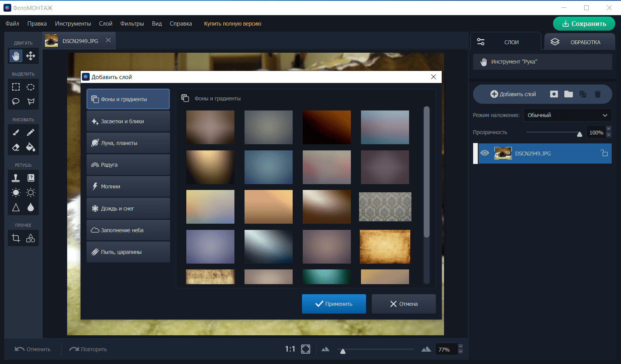
Task: Select the Move tool with crossed arrows
Action: click(x=31, y=56)
